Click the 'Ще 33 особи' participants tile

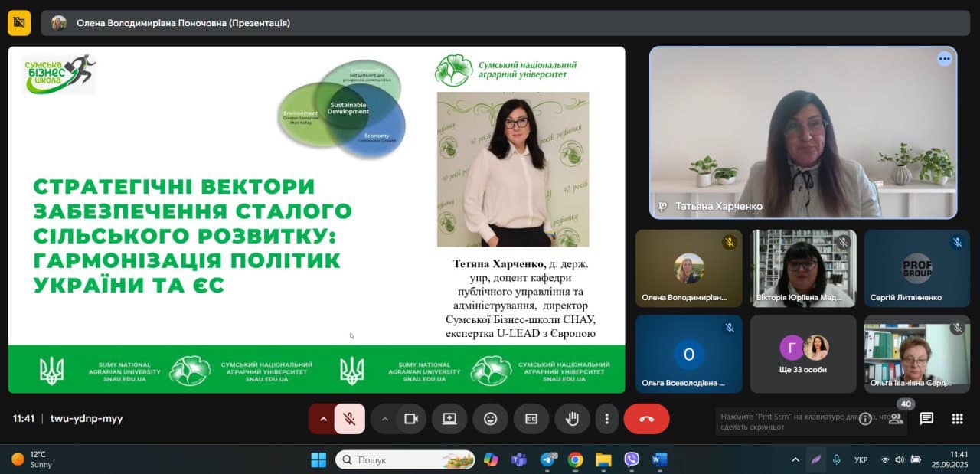coord(803,354)
